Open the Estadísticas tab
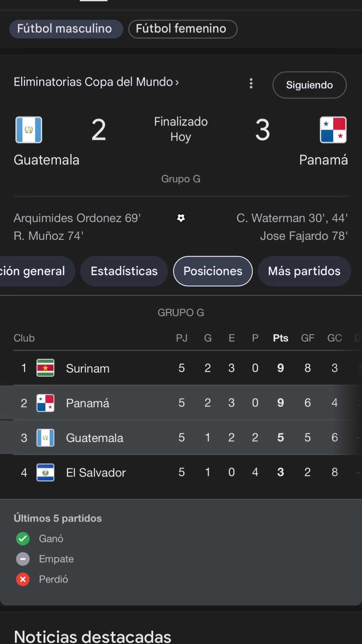This screenshot has height=644, width=362. (x=124, y=271)
